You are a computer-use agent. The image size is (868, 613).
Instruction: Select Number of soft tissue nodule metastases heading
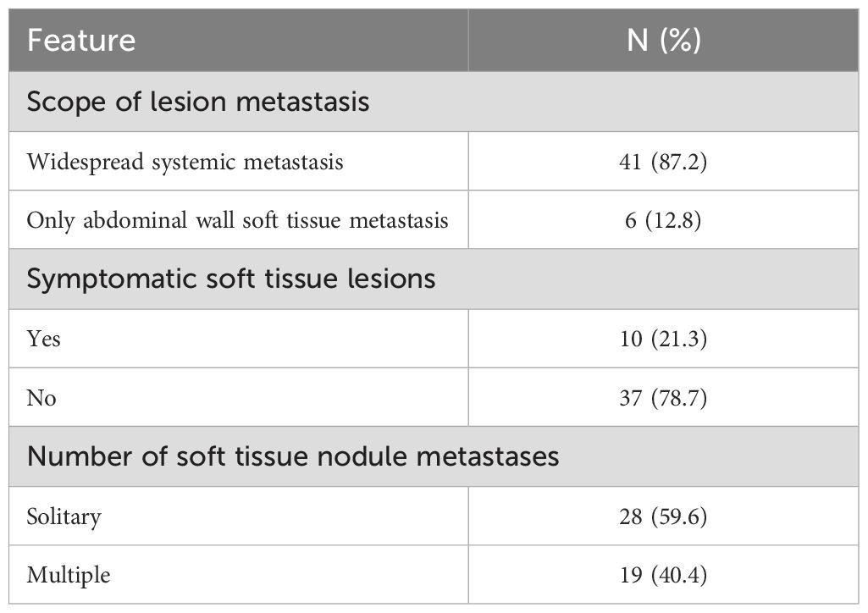click(293, 456)
